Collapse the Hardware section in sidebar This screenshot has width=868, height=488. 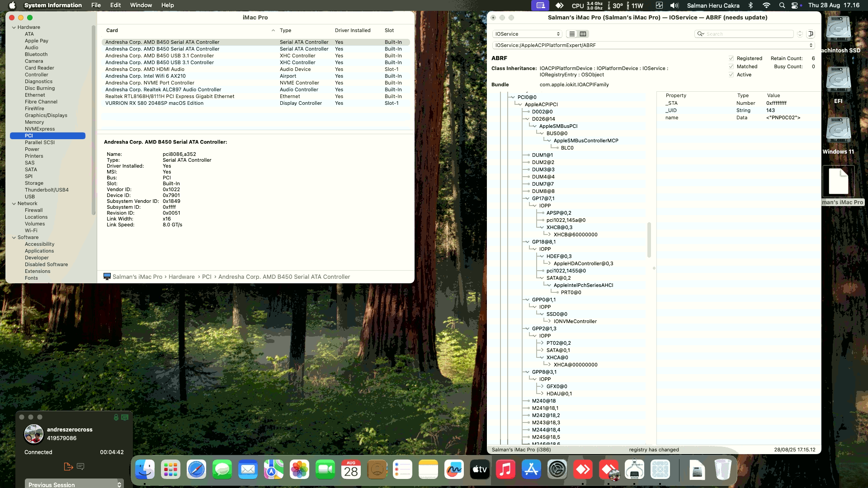click(14, 27)
